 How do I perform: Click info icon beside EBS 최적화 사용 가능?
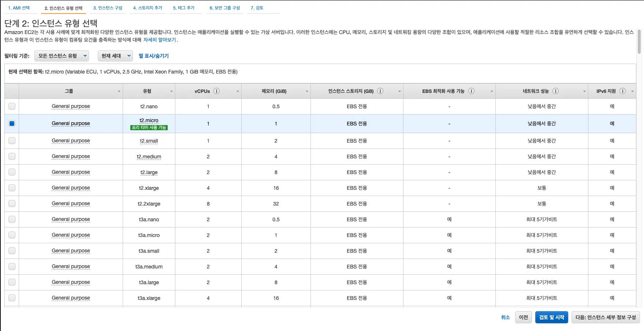coord(471,91)
